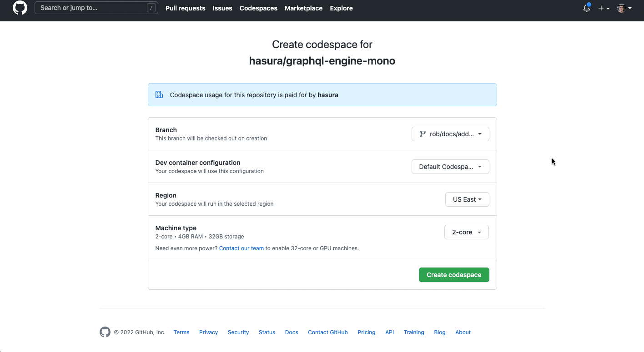The width and height of the screenshot is (644, 352).
Task: Open the Contact our team link
Action: point(241,248)
